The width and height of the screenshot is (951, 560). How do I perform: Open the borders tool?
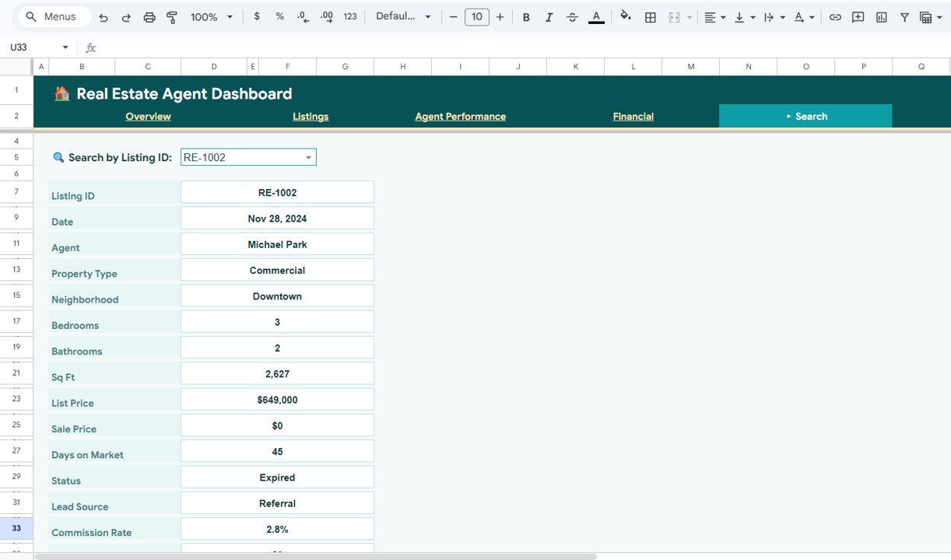650,16
